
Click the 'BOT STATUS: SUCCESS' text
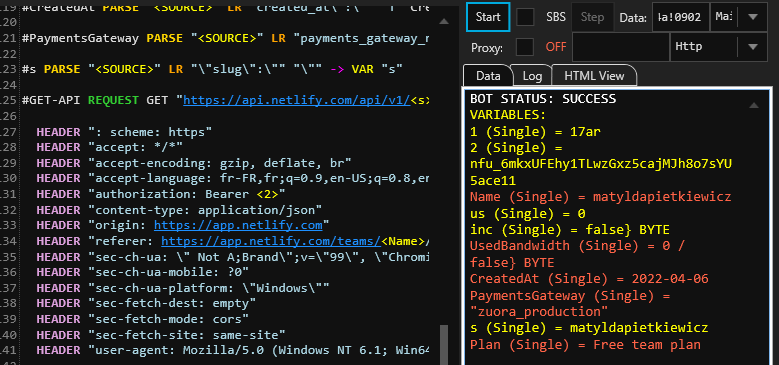[543, 99]
